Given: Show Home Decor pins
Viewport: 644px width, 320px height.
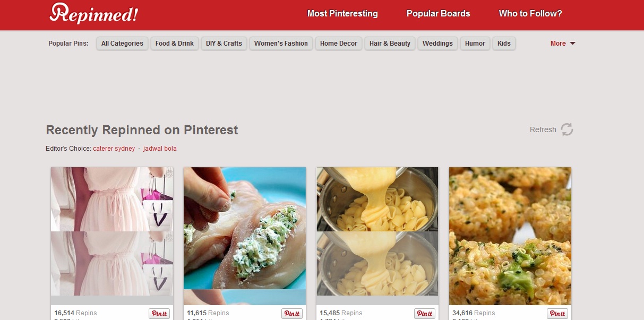Looking at the screenshot, I should pyautogui.click(x=339, y=44).
